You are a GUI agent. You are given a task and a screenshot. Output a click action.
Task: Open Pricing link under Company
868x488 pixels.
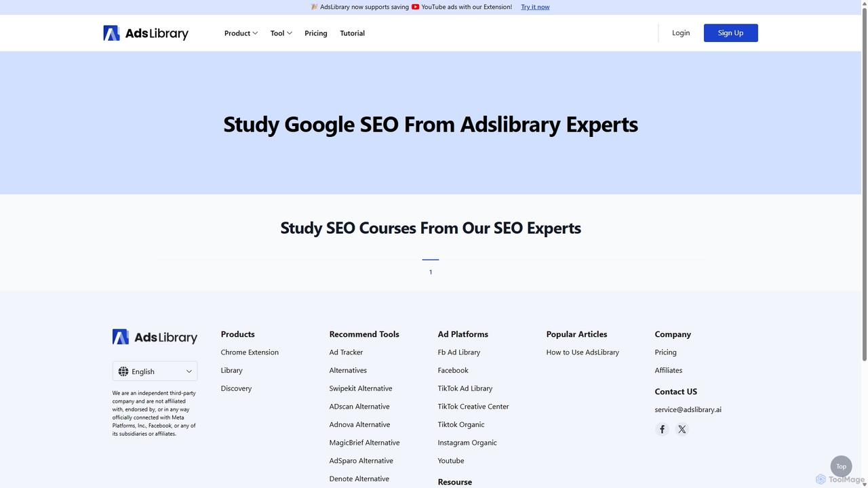pos(666,352)
